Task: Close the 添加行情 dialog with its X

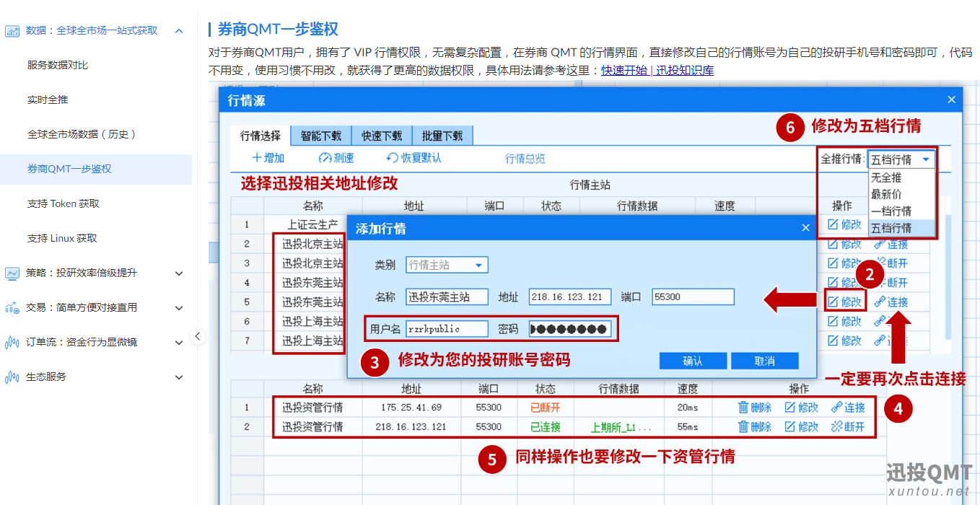Action: coord(806,228)
